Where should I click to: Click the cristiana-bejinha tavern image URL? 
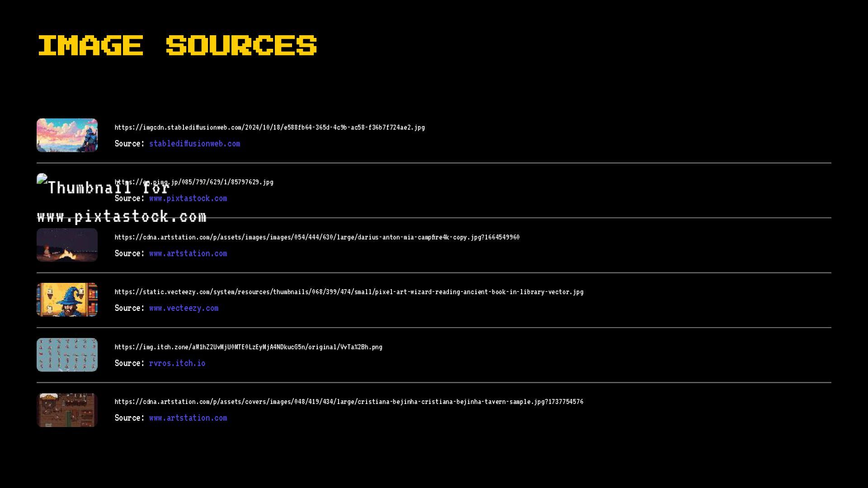[349, 402]
